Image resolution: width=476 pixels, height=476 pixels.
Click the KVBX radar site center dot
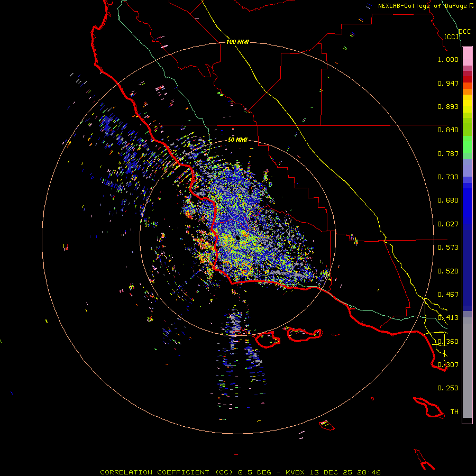coord(237,239)
